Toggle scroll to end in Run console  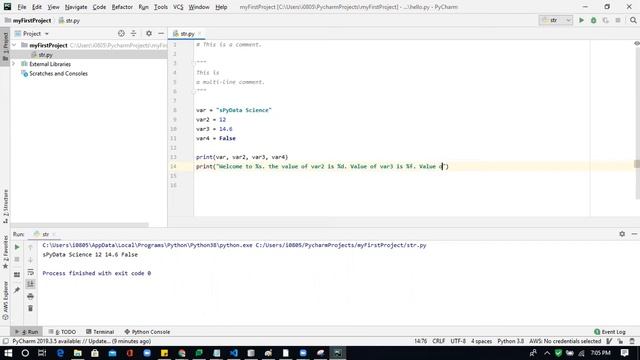point(31,284)
